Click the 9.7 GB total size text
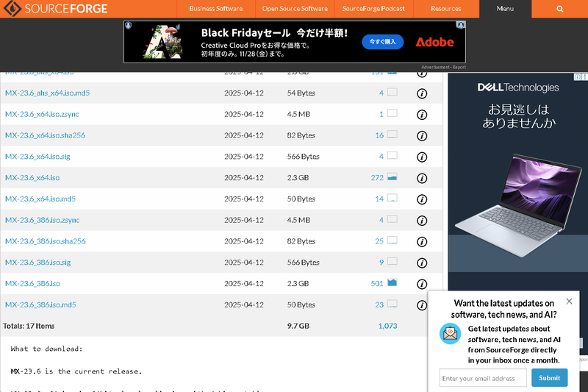Viewport: 588px width, 392px height. click(x=298, y=326)
